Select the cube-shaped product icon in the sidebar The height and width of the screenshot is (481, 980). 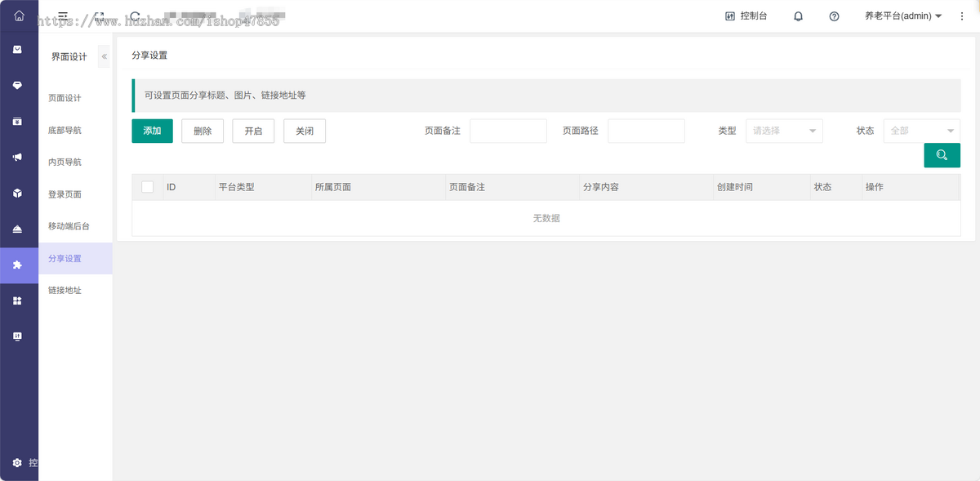pos(19,193)
